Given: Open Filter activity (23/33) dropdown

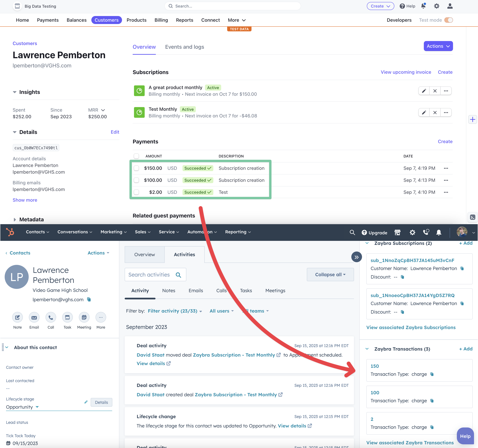Looking at the screenshot, I should (175, 311).
